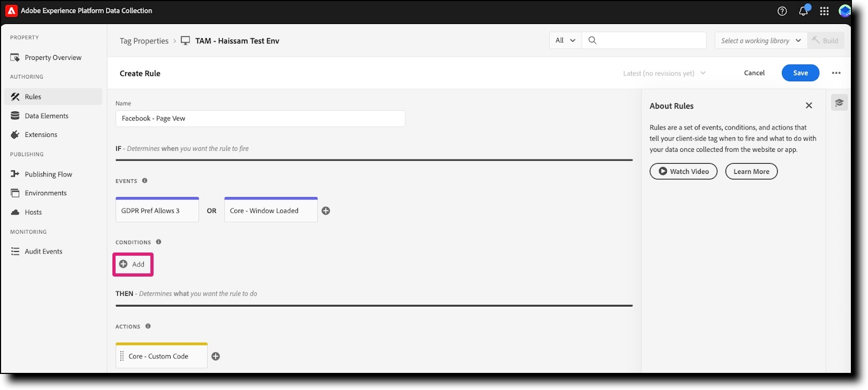Open the Core - Custom Code action
This screenshot has height=390, width=868.
(x=162, y=355)
